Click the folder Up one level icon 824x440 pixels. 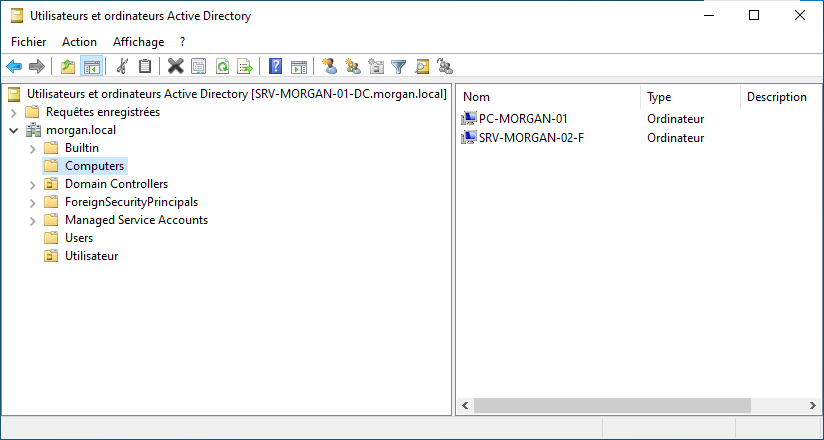click(68, 67)
